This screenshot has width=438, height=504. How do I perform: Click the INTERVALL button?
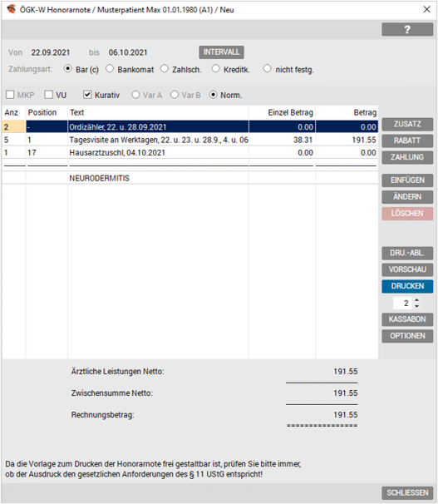[221, 52]
